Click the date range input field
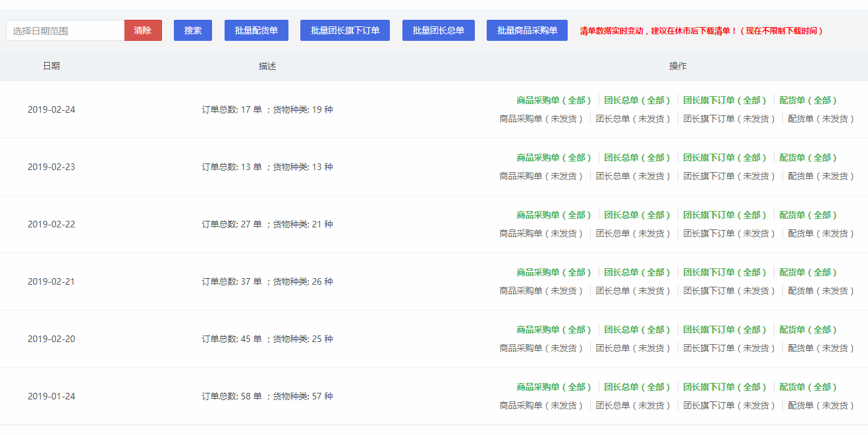868x435 pixels. [65, 30]
